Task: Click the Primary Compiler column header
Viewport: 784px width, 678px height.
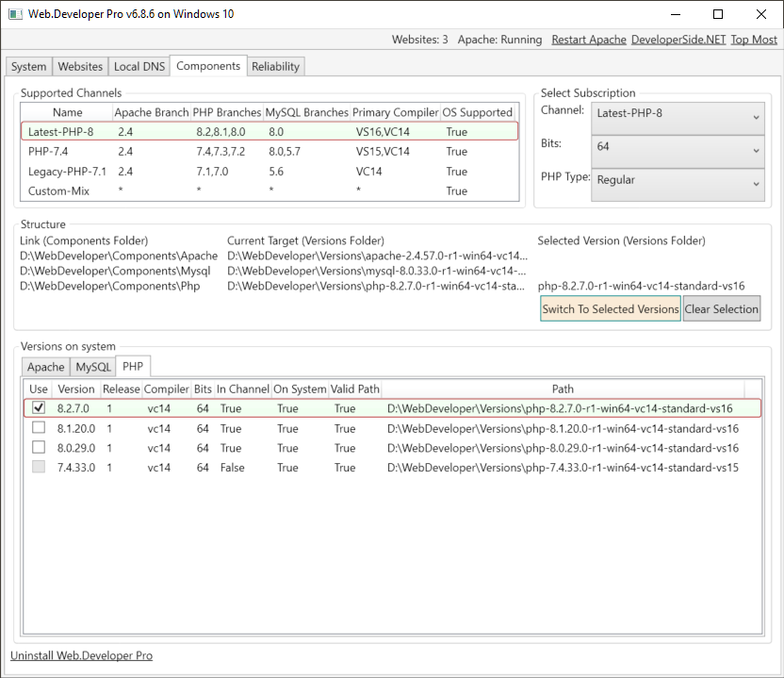Action: 395,112
